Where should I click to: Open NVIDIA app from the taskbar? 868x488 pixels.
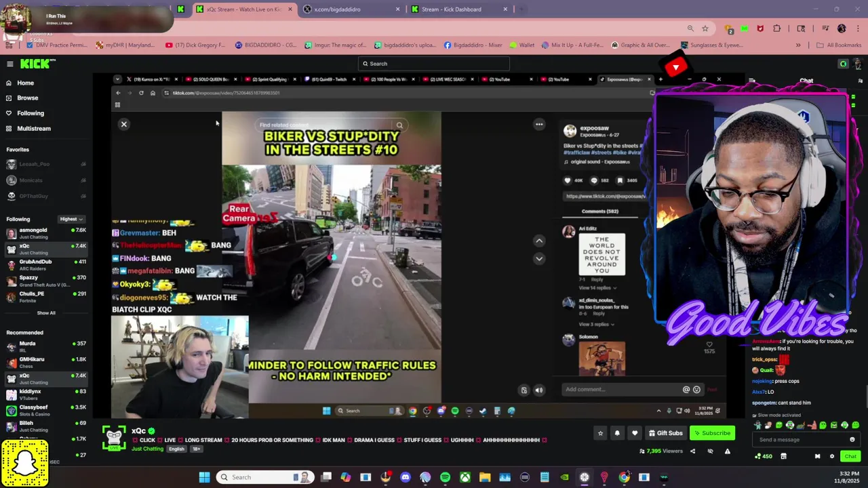564,477
